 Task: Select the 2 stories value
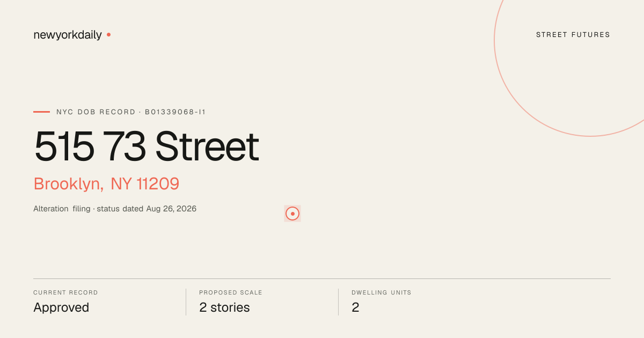coord(224,307)
